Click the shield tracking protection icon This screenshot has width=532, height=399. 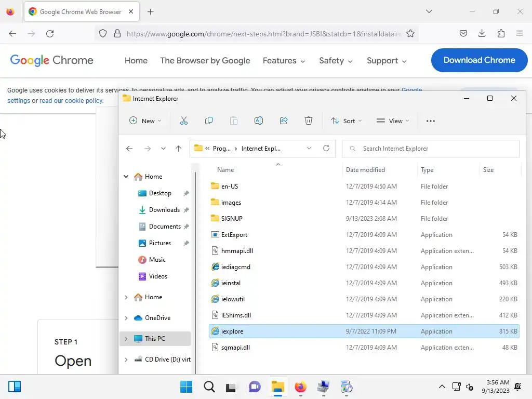click(x=103, y=34)
